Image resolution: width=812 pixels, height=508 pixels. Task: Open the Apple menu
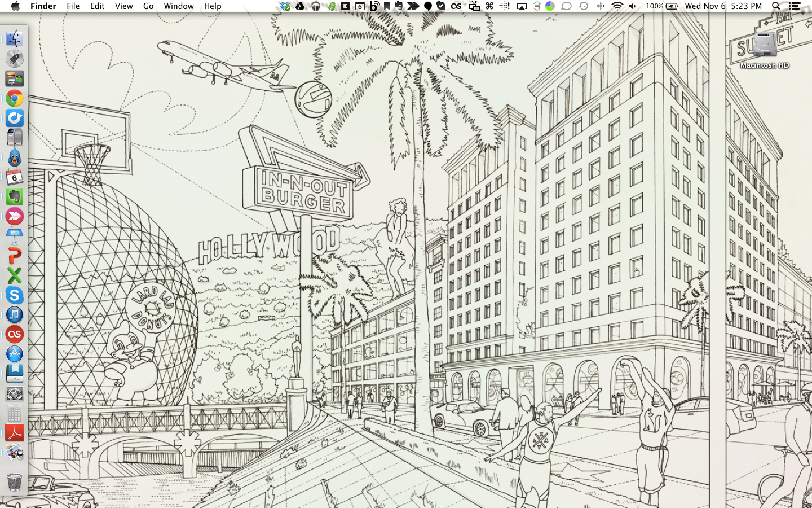click(x=15, y=6)
